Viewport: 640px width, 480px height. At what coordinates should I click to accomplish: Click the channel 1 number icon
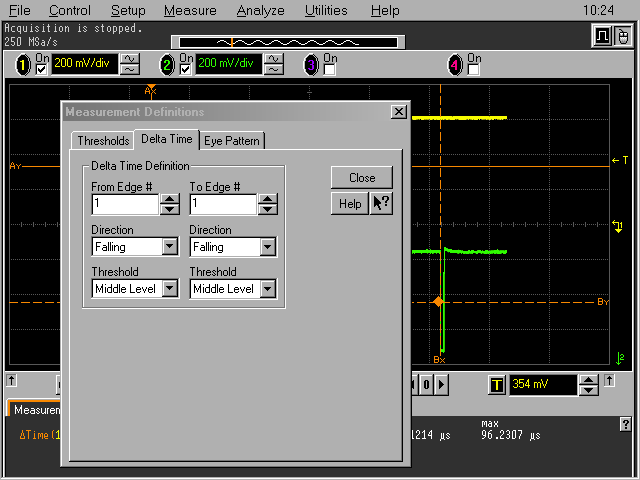(23, 65)
